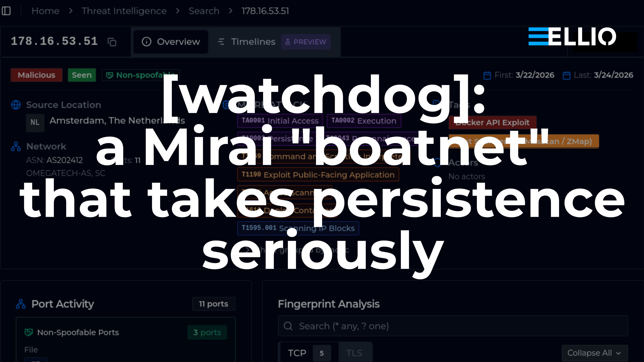Click the First seen calendar icon

pos(487,75)
